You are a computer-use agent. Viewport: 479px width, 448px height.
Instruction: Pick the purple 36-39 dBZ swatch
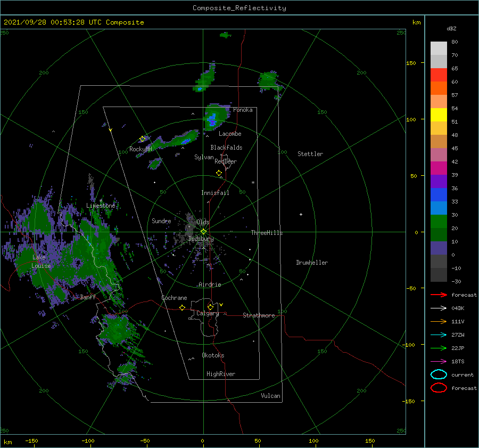click(x=439, y=182)
